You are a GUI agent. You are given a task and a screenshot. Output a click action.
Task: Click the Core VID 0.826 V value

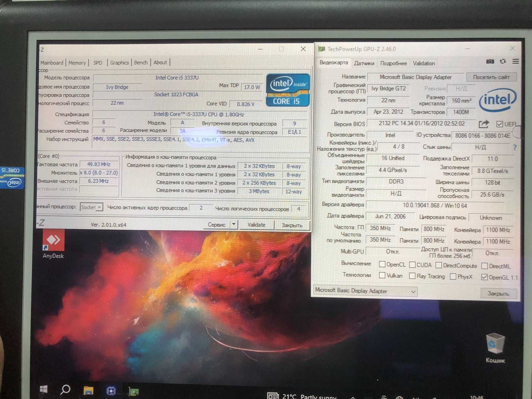(x=245, y=104)
